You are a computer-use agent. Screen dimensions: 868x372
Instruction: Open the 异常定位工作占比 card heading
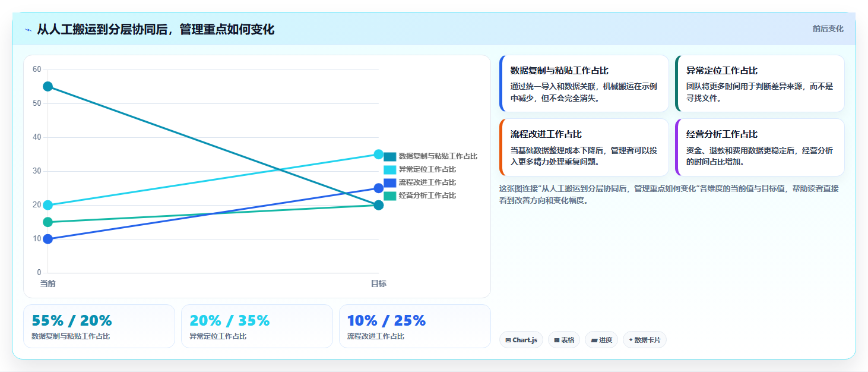[722, 71]
